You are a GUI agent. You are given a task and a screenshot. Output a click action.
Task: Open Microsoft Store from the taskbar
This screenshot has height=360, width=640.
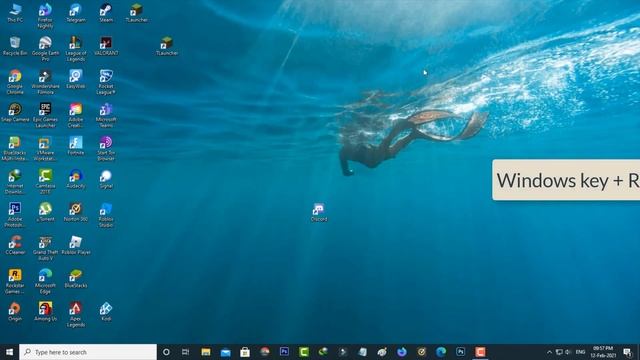point(245,352)
